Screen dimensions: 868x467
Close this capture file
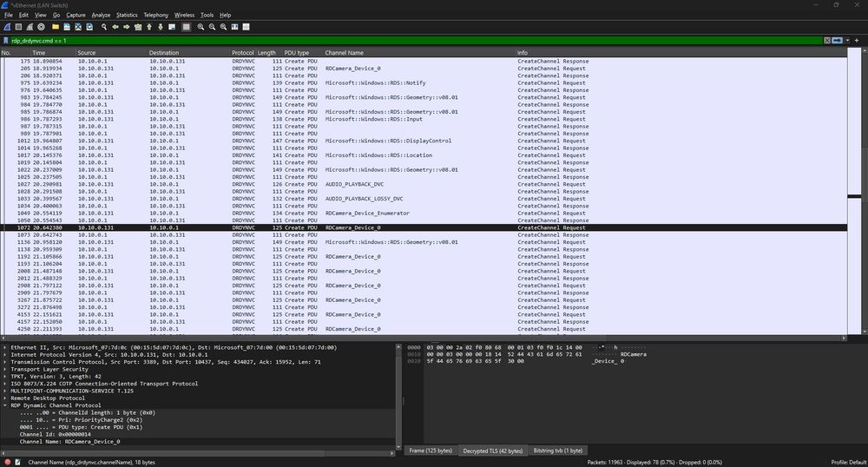[x=78, y=27]
